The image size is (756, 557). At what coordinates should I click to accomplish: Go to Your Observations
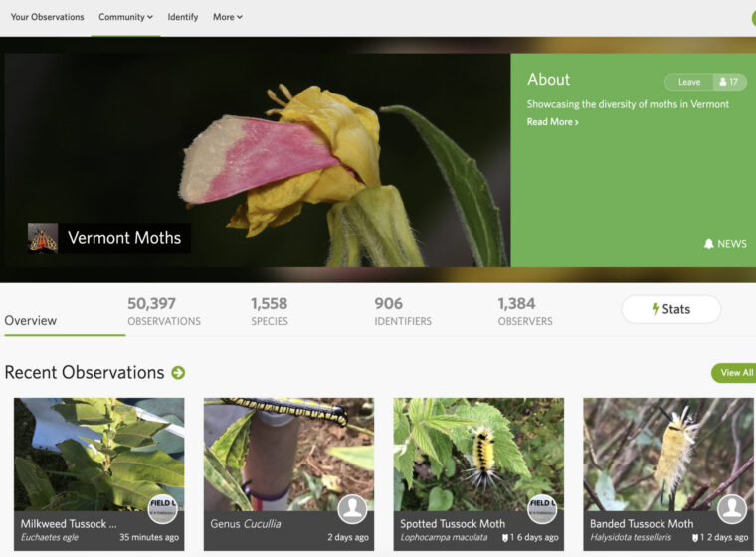tap(48, 17)
